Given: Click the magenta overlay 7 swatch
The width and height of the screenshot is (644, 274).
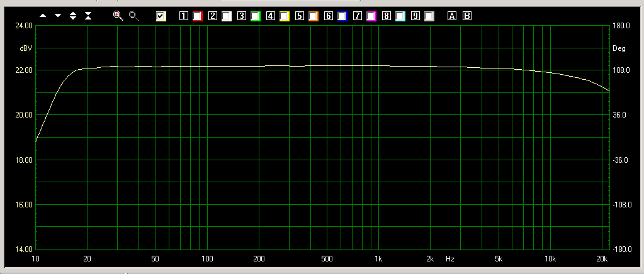Looking at the screenshot, I should [x=371, y=16].
